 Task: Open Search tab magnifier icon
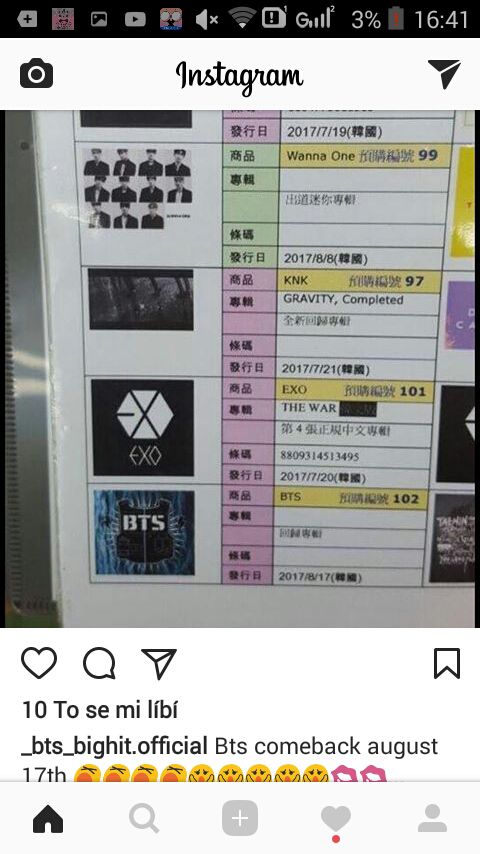click(x=144, y=819)
